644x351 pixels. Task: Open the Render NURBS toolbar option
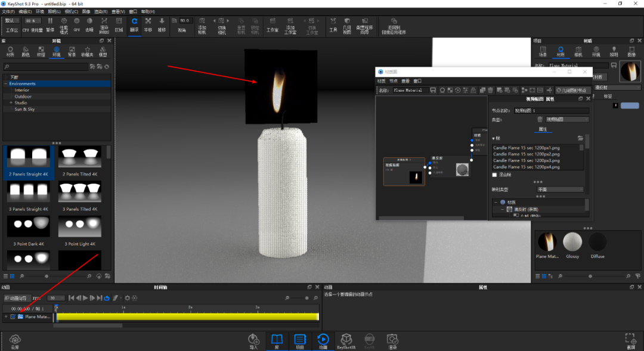[104, 26]
